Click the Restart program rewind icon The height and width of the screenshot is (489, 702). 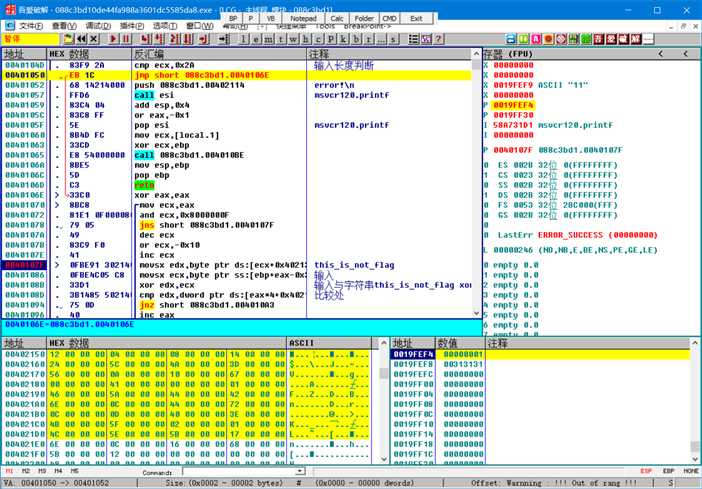pyautogui.click(x=81, y=39)
